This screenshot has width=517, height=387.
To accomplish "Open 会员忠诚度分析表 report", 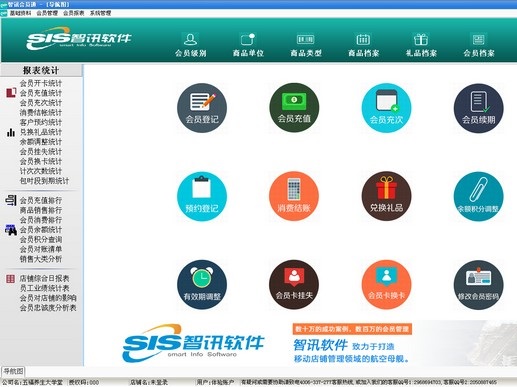I will tap(48, 308).
